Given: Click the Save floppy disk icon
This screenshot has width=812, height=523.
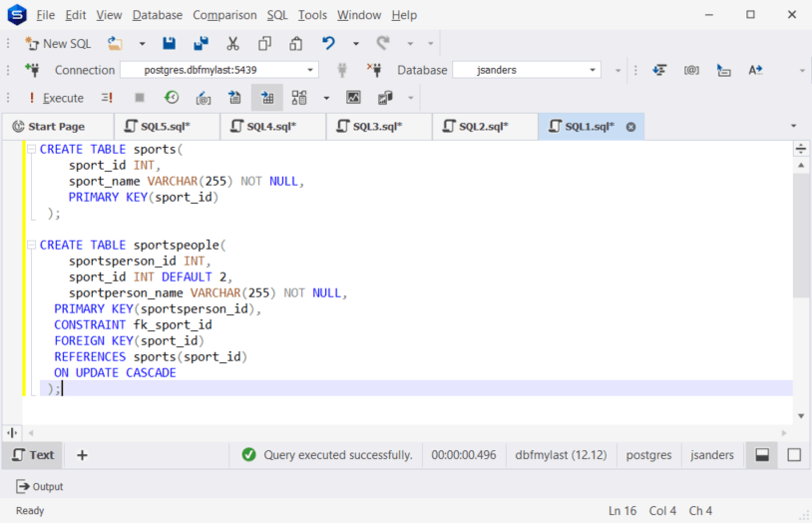Looking at the screenshot, I should (169, 44).
